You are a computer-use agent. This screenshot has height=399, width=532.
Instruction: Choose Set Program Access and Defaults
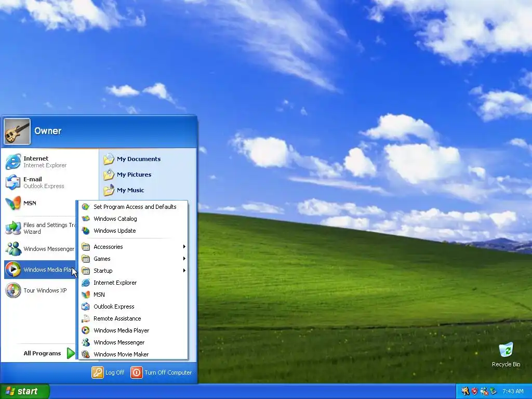coord(133,207)
